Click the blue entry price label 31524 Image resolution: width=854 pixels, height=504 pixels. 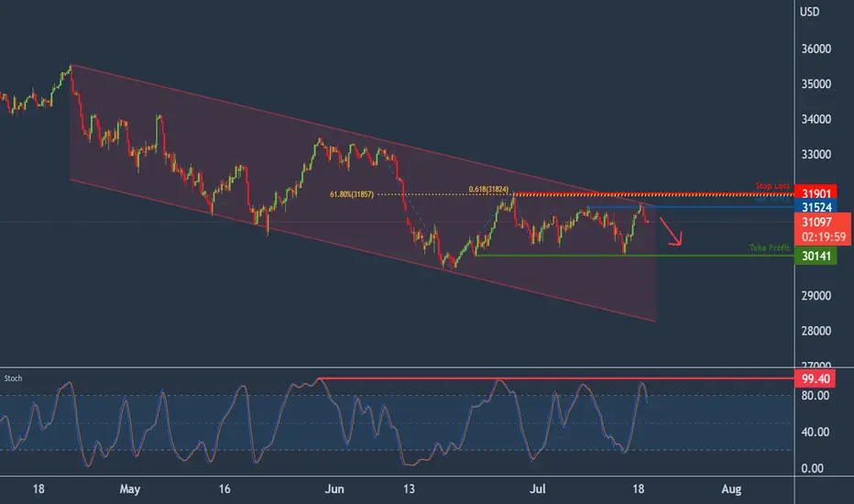coord(816,207)
